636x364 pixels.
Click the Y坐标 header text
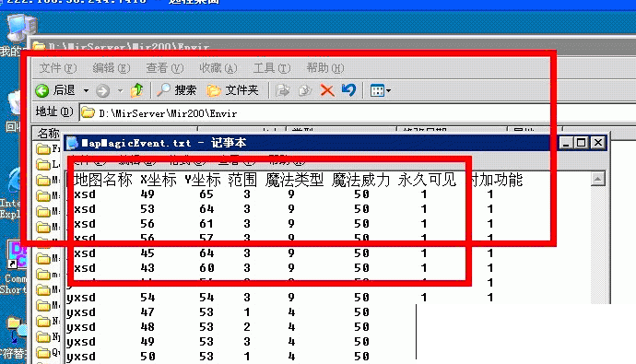pos(203,180)
